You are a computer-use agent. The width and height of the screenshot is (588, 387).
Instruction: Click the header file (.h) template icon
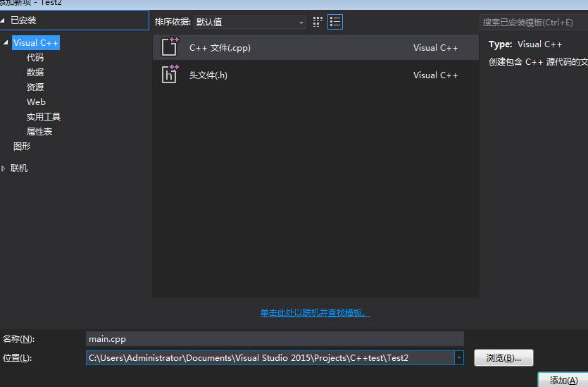pos(170,74)
